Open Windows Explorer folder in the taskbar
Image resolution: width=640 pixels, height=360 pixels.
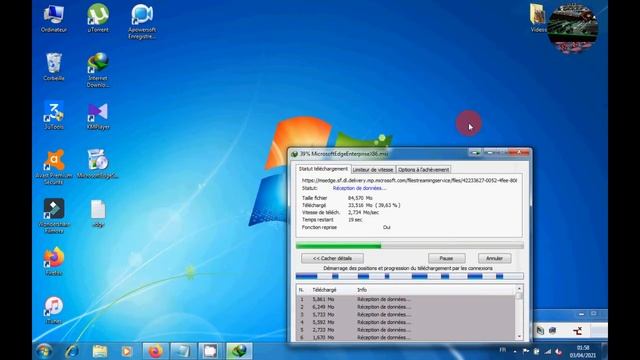(100, 351)
